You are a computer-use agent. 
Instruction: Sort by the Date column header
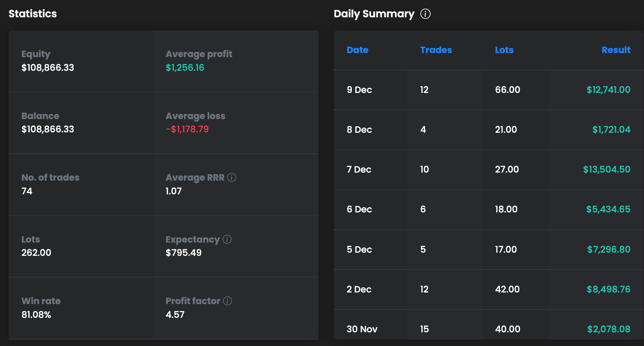pos(357,50)
